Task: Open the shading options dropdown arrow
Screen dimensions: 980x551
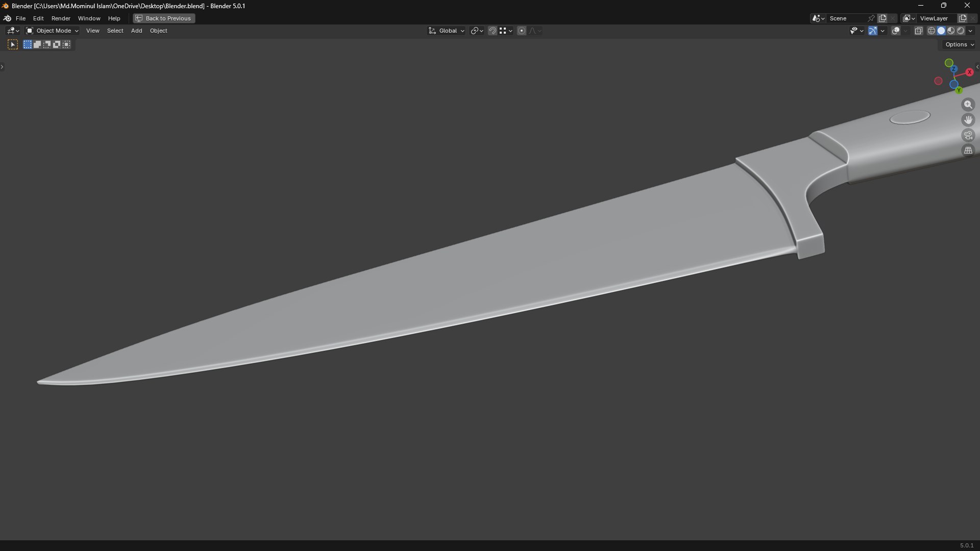Action: (x=970, y=31)
